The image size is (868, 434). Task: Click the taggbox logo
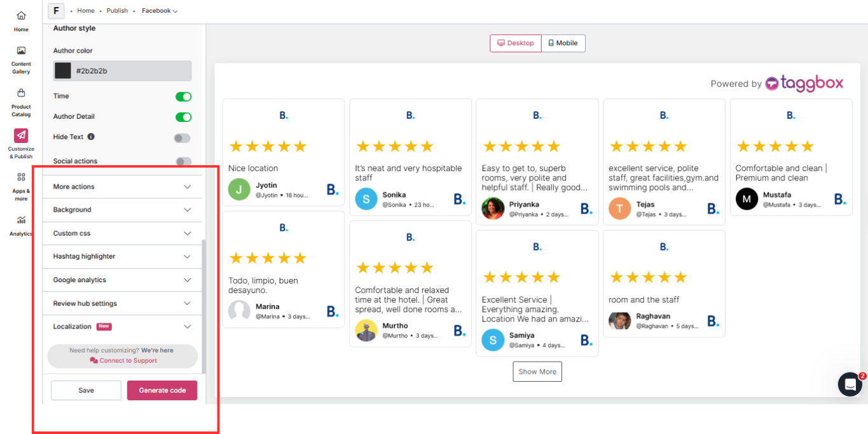pyautogui.click(x=804, y=83)
